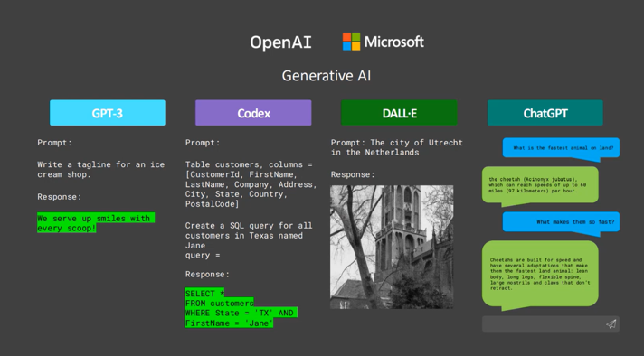Click 'Response:' label under DALL·E
This screenshot has width=644, height=356.
tap(353, 174)
